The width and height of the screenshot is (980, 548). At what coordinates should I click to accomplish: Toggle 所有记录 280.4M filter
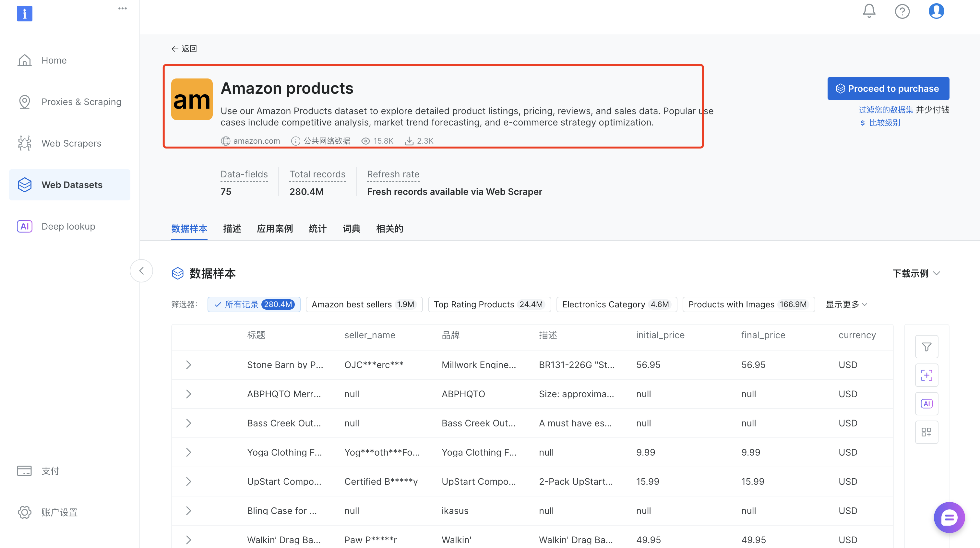(x=254, y=304)
